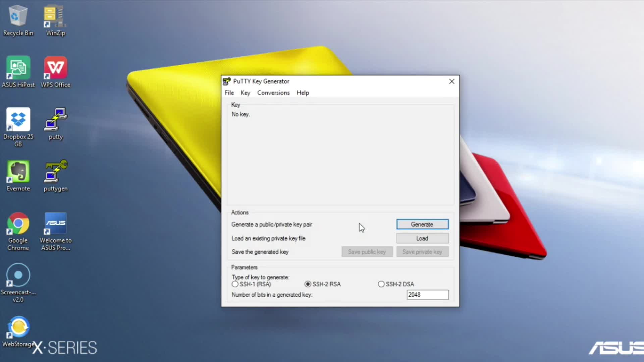Viewport: 644px width, 362px height.
Task: Click the number of bits input field
Action: tap(427, 295)
